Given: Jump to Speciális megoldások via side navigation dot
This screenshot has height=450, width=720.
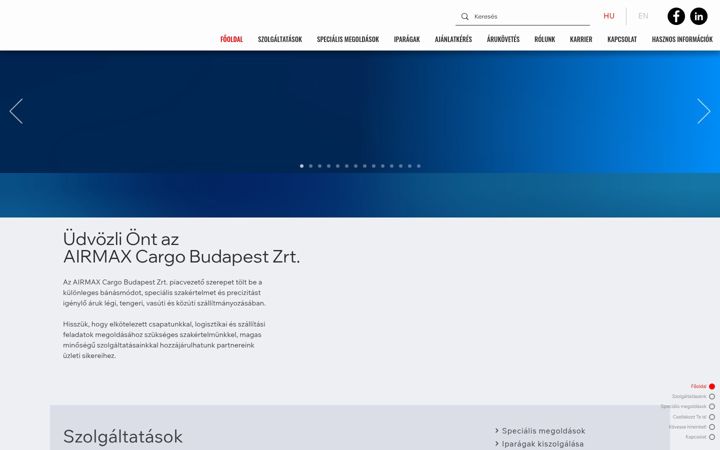Looking at the screenshot, I should coord(712,407).
